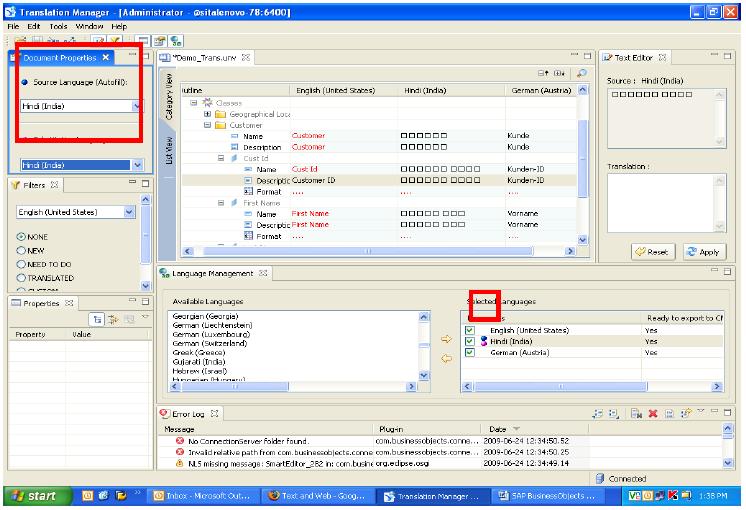This screenshot has width=746, height=510.
Task: Select the Customer ID English description cell
Action: pyautogui.click(x=344, y=180)
